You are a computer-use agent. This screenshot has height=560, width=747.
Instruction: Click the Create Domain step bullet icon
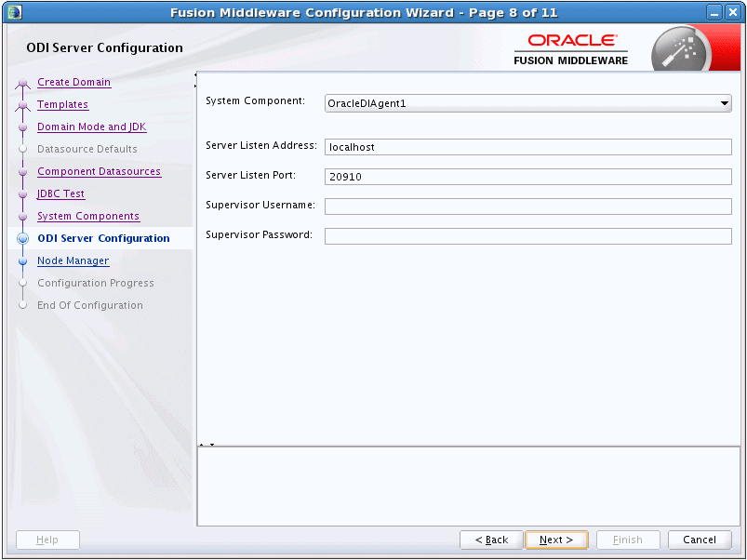click(22, 84)
